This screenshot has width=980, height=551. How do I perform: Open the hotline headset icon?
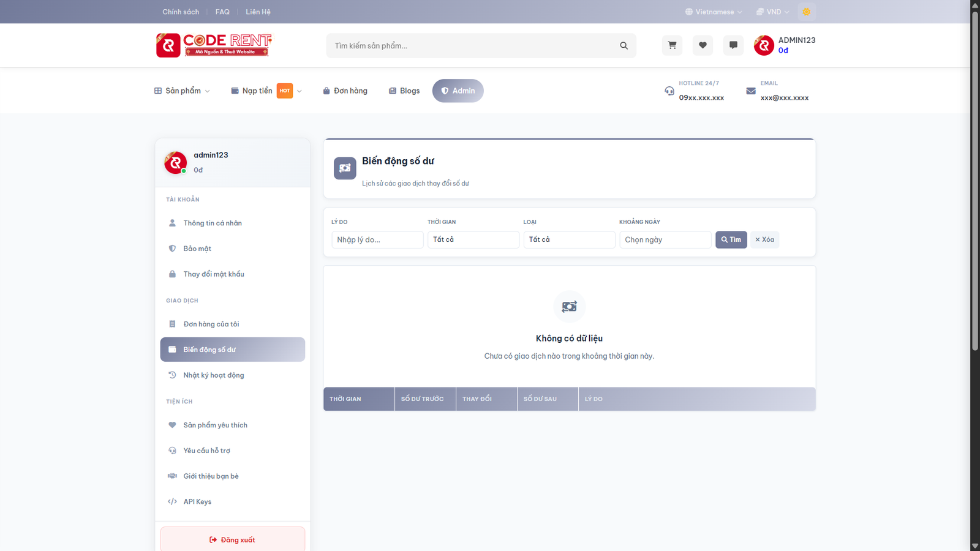(669, 91)
